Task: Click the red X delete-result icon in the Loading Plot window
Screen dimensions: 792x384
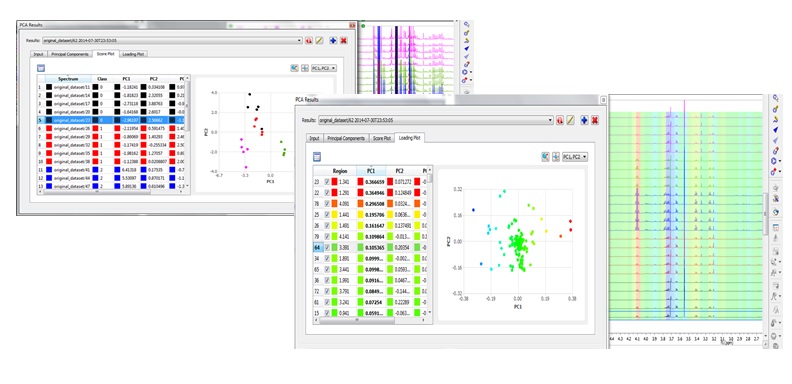Action: click(595, 120)
